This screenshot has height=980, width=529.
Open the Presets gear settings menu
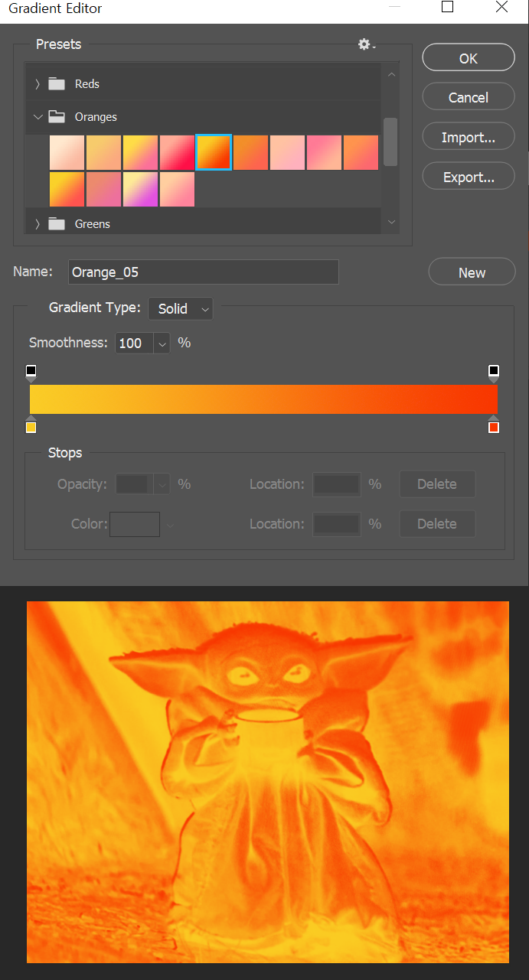(366, 44)
